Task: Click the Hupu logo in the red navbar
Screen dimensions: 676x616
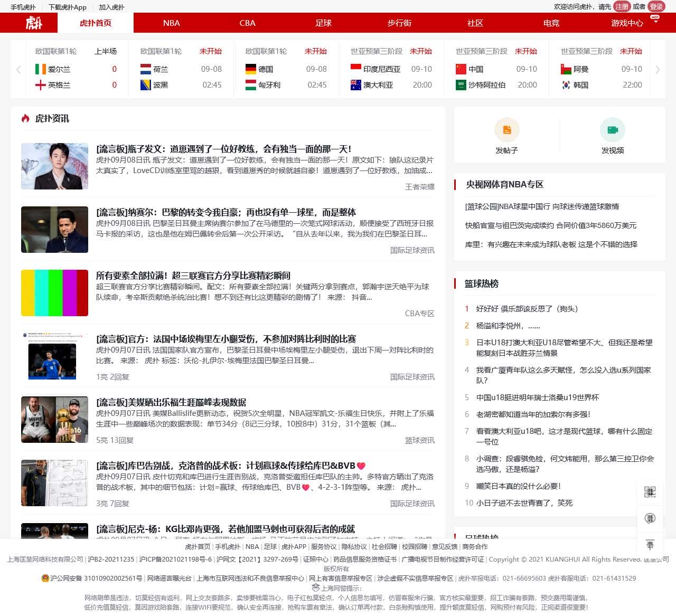Action: point(33,23)
